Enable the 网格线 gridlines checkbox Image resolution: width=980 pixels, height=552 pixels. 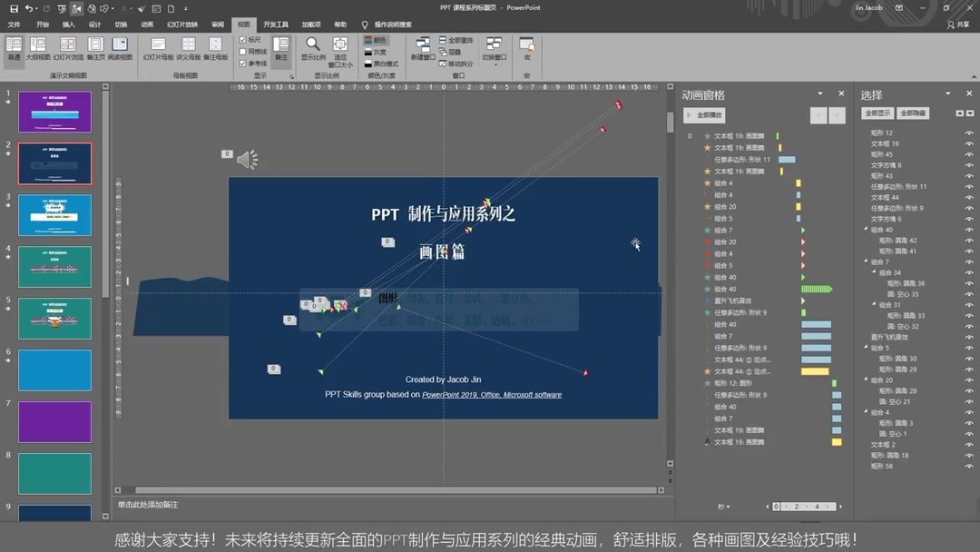click(x=242, y=52)
